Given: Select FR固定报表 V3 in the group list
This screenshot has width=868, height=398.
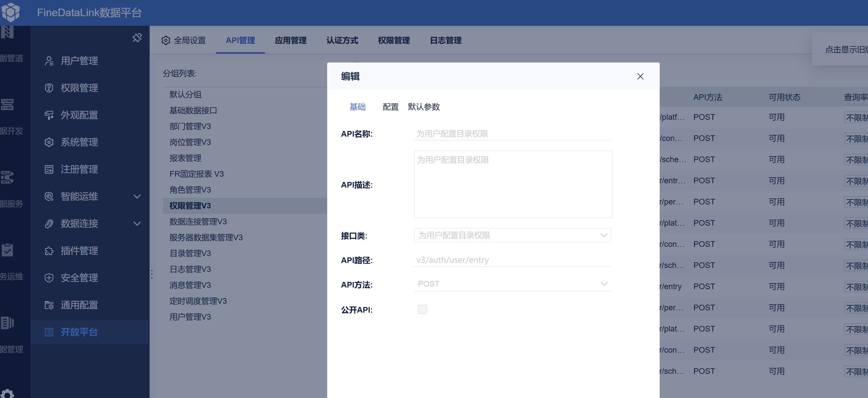Looking at the screenshot, I should [x=196, y=174].
